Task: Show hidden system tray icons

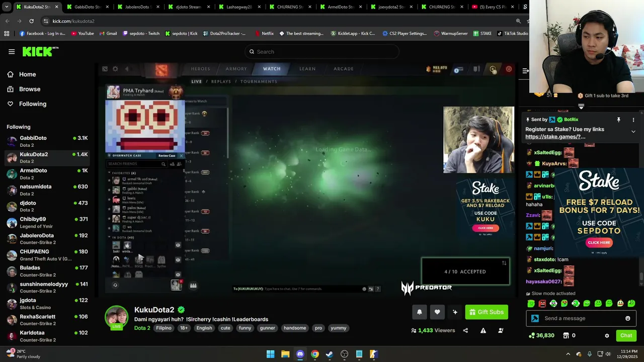Action: (x=568, y=354)
